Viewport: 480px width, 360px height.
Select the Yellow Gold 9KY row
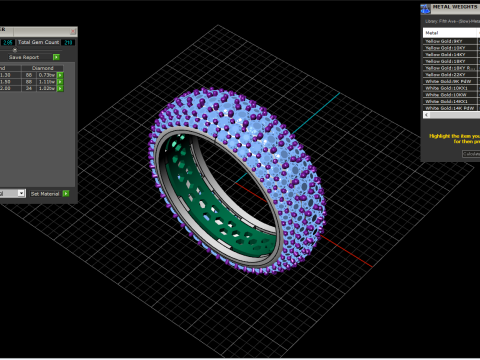click(450, 41)
